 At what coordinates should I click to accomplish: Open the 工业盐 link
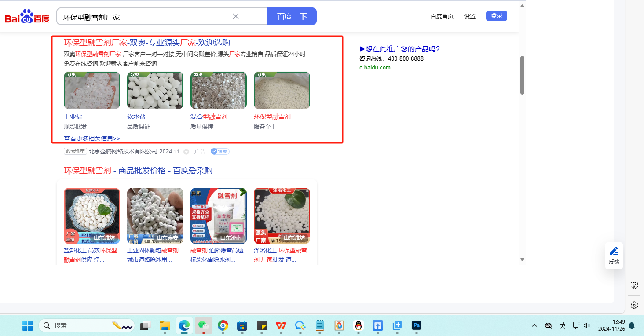[x=73, y=117]
